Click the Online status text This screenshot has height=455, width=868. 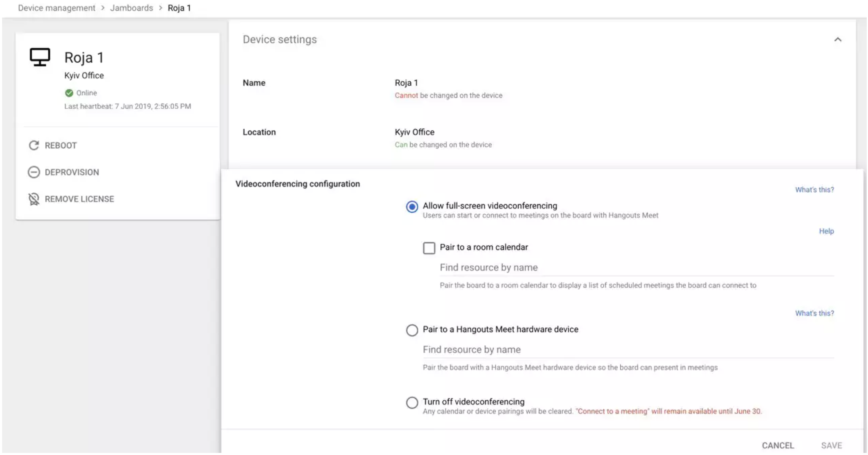pyautogui.click(x=86, y=93)
